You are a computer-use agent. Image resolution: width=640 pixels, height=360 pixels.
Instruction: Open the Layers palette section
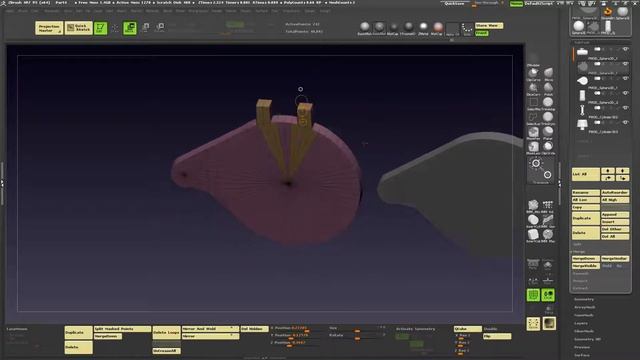581,323
